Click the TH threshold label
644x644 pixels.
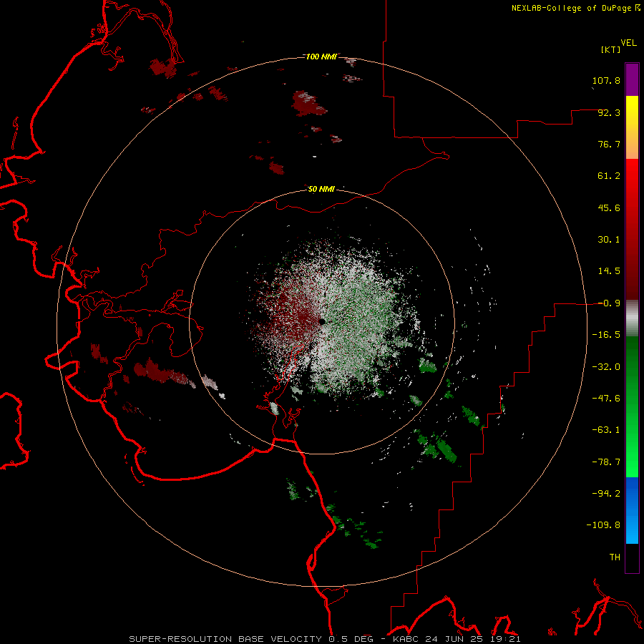tap(615, 557)
